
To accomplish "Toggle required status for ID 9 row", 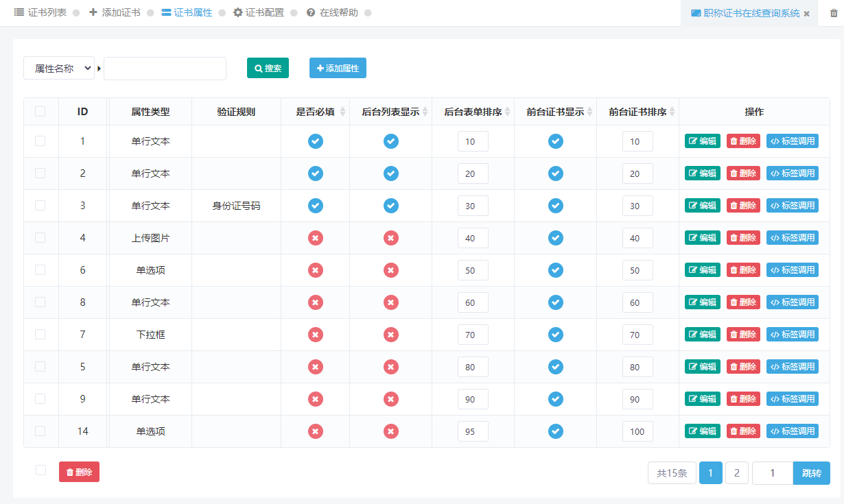I will (316, 399).
